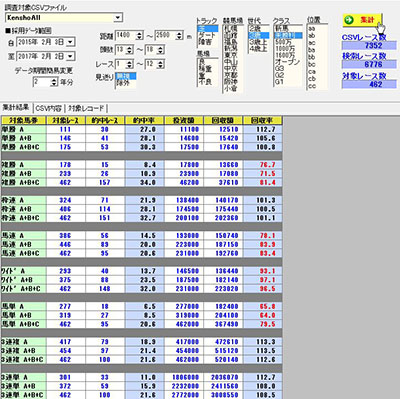This screenshot has width=400, height=399.
Task: Select 芝 in the トラック list
Action: click(x=207, y=29)
